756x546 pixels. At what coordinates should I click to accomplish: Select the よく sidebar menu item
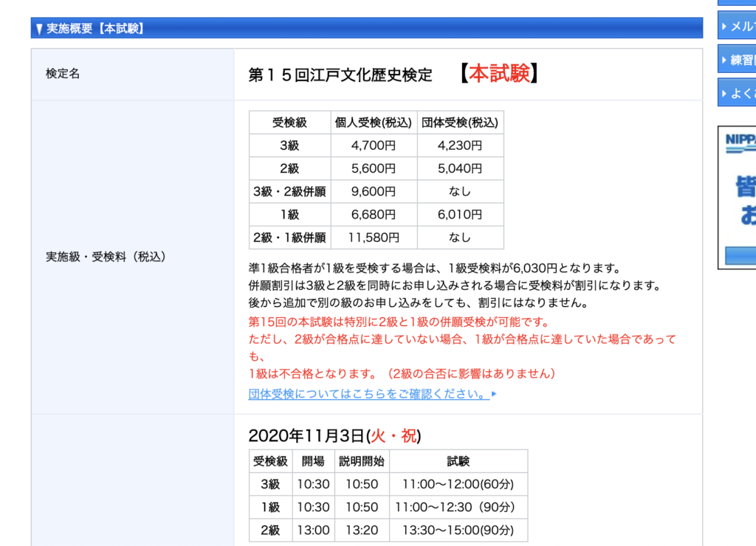coord(738,92)
